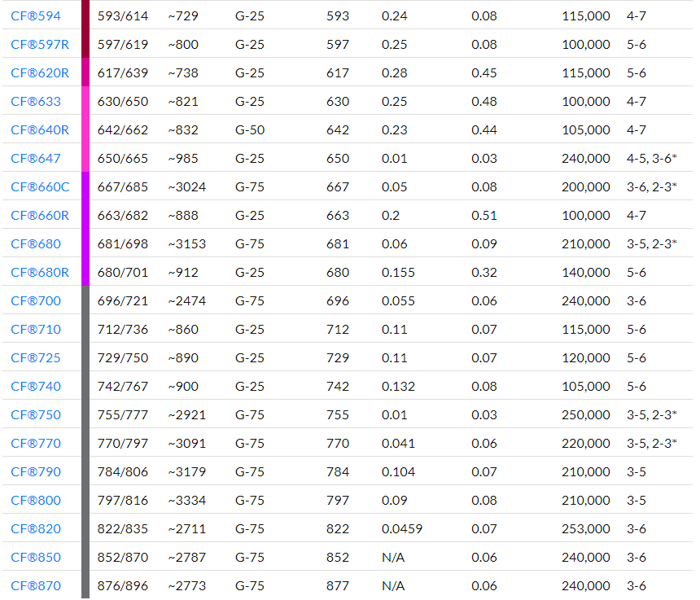Click the dark red swatch beside CF®594
Viewport: 700px width, 600px height.
85,16
